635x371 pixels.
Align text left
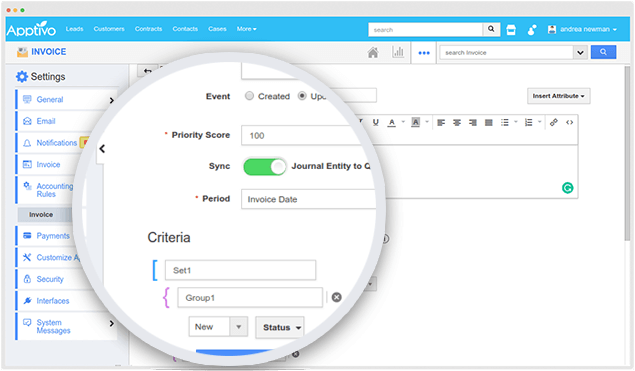tap(441, 123)
